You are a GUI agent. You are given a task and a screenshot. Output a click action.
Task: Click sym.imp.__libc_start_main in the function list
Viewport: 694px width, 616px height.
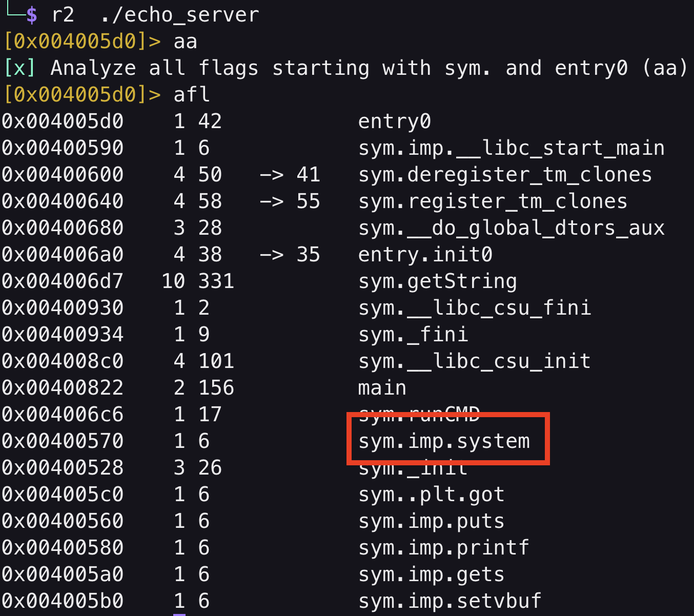(511, 148)
